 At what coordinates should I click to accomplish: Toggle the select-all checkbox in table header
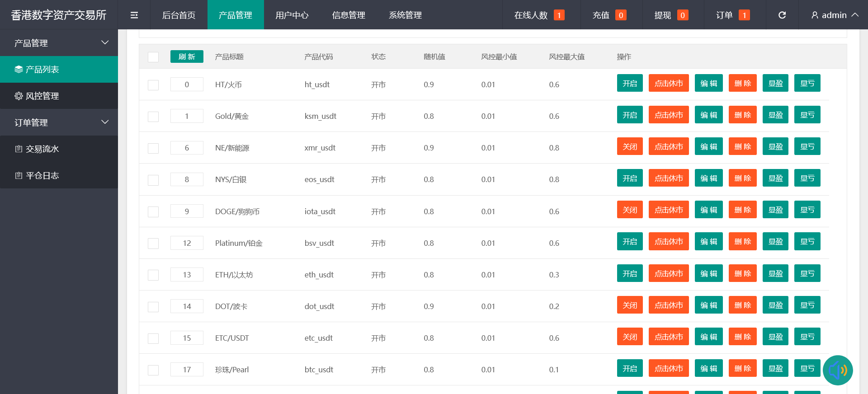coord(153,57)
